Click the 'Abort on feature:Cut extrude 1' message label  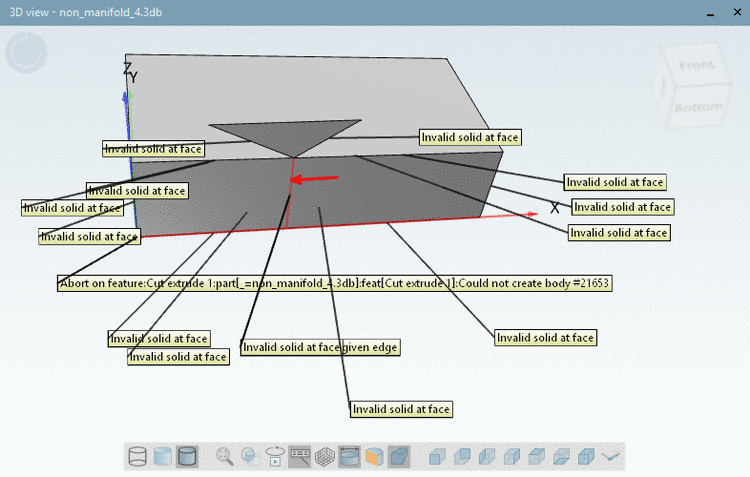(334, 283)
